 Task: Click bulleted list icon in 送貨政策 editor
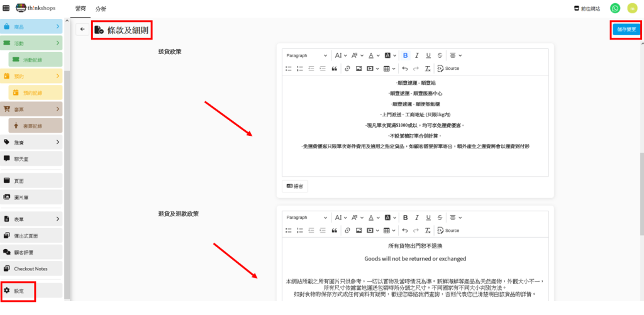tap(288, 68)
